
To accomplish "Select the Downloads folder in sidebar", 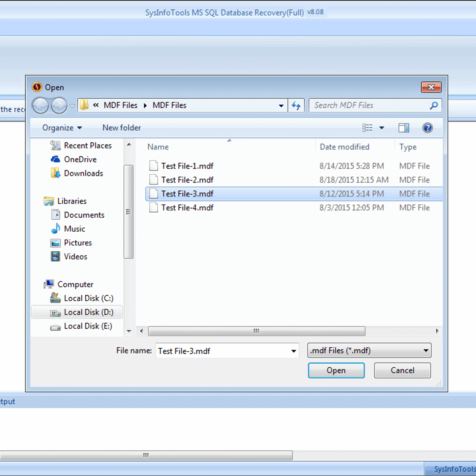I will coord(83,173).
